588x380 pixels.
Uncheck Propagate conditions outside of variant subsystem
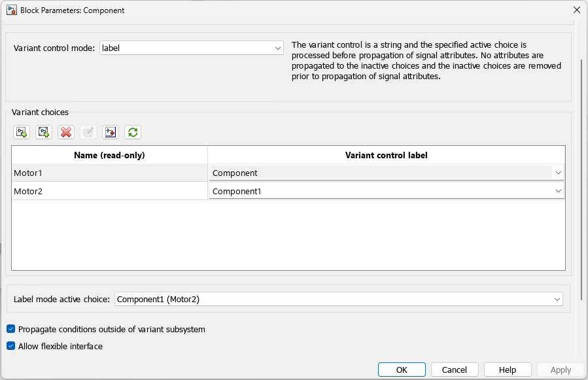point(9,330)
